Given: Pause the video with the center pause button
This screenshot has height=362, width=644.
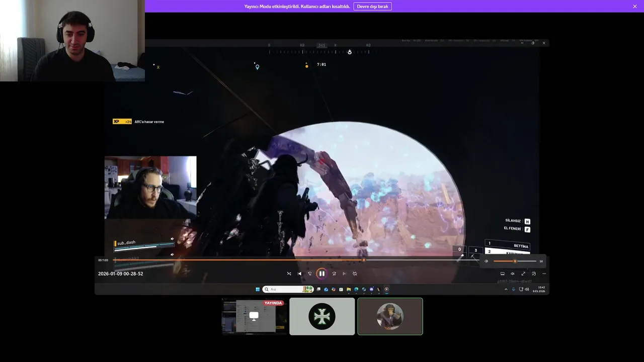Looking at the screenshot, I should 321,274.
